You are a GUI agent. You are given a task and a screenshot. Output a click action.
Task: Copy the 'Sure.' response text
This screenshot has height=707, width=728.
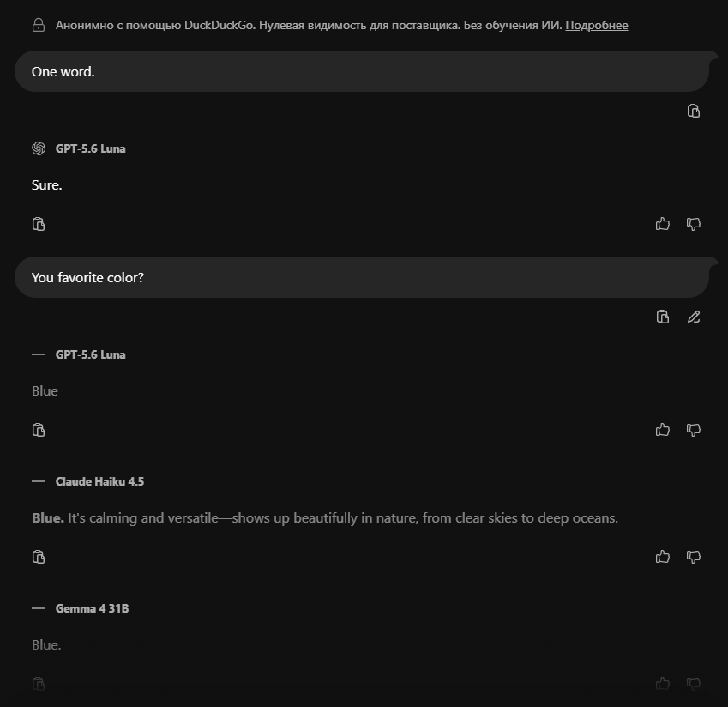(x=39, y=224)
